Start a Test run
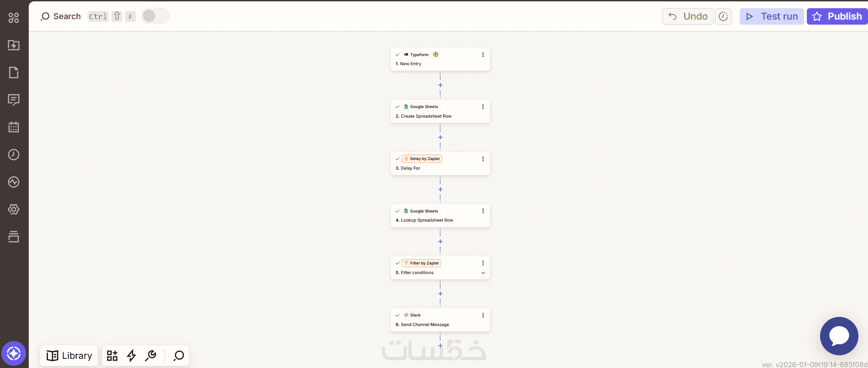The image size is (868, 368). pyautogui.click(x=772, y=16)
